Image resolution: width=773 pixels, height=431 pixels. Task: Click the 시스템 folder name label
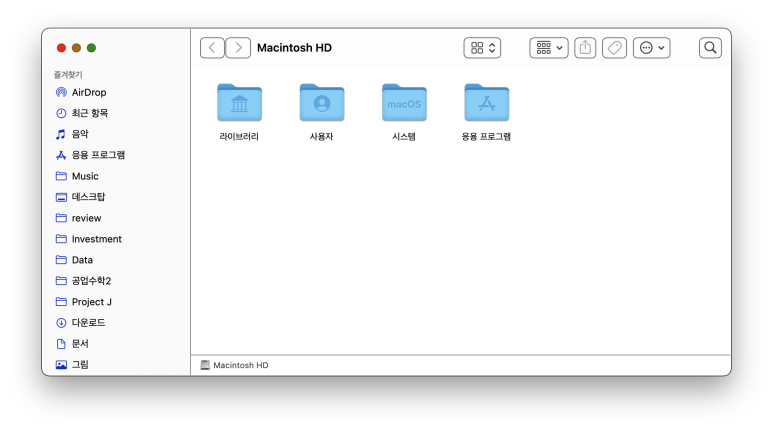404,137
